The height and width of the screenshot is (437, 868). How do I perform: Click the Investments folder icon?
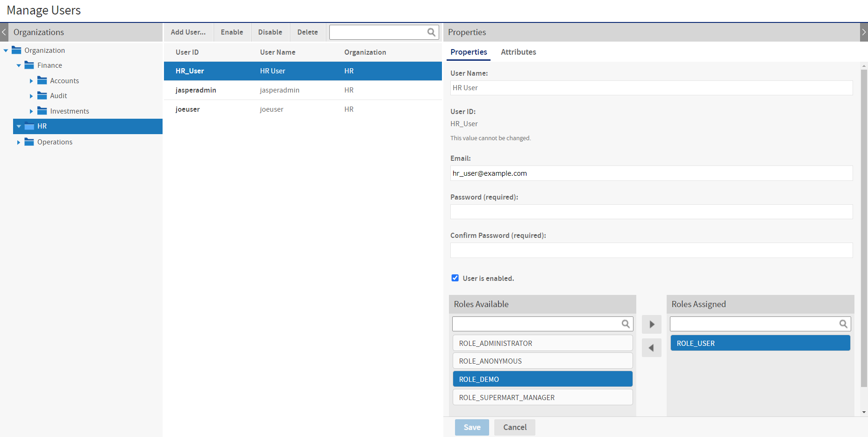(42, 111)
